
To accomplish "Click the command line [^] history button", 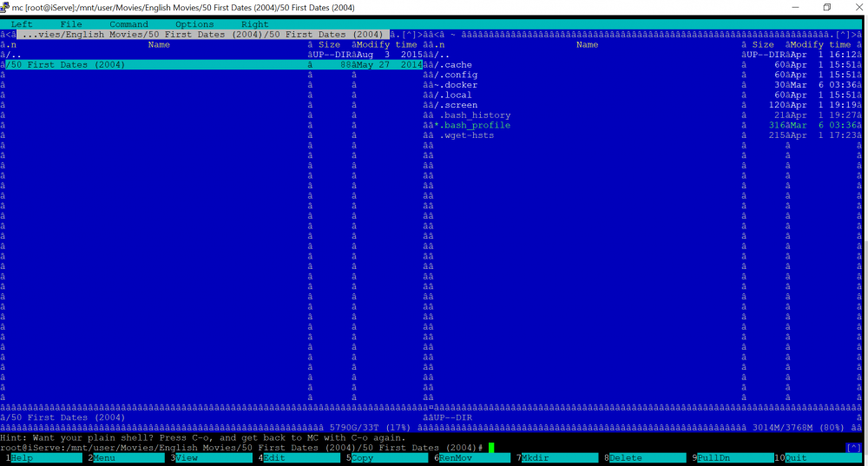I will [x=853, y=448].
